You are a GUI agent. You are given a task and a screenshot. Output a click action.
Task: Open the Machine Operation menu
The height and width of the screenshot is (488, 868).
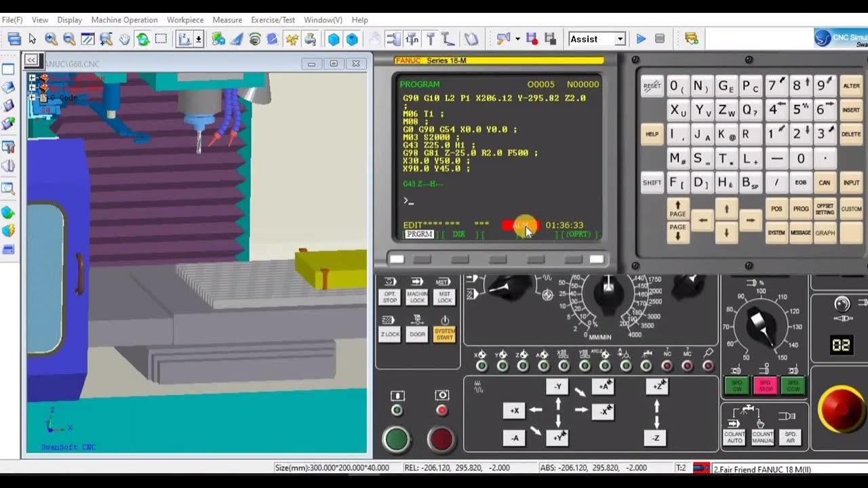pyautogui.click(x=124, y=20)
